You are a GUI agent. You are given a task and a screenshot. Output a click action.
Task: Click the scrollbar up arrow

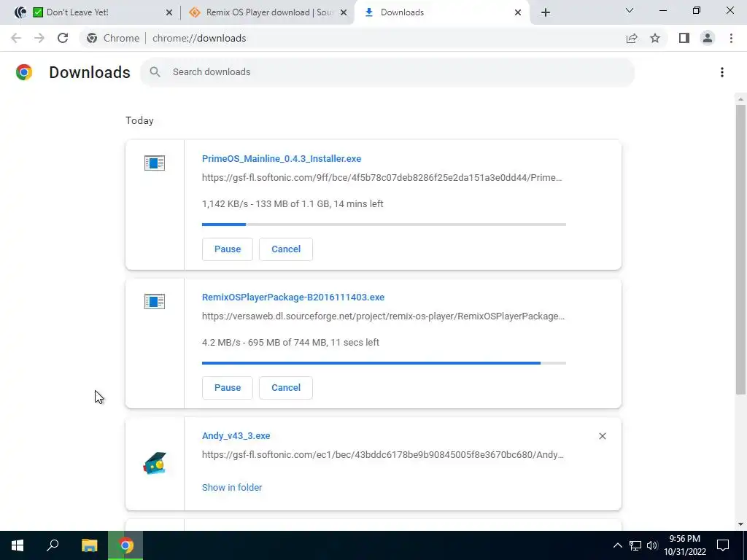click(x=740, y=99)
